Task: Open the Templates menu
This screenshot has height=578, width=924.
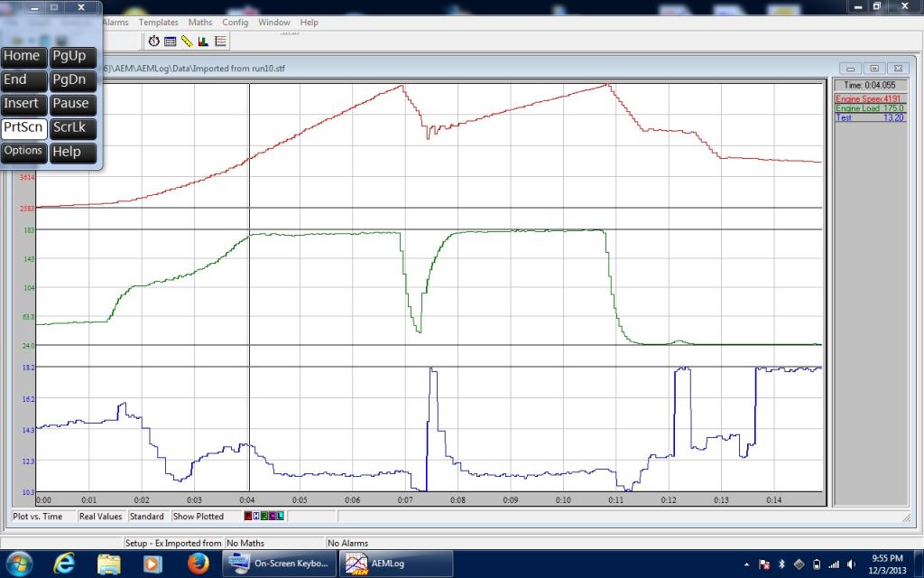Action: click(x=159, y=22)
